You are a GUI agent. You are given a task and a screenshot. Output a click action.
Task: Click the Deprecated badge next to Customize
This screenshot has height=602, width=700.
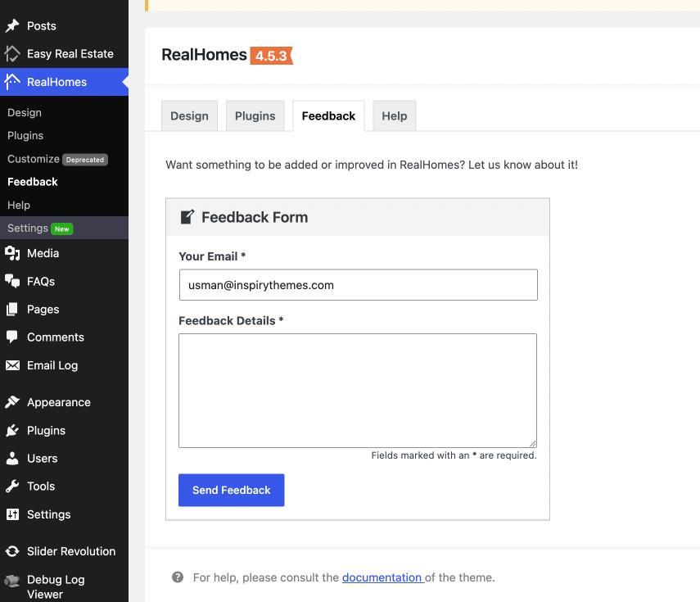85,160
